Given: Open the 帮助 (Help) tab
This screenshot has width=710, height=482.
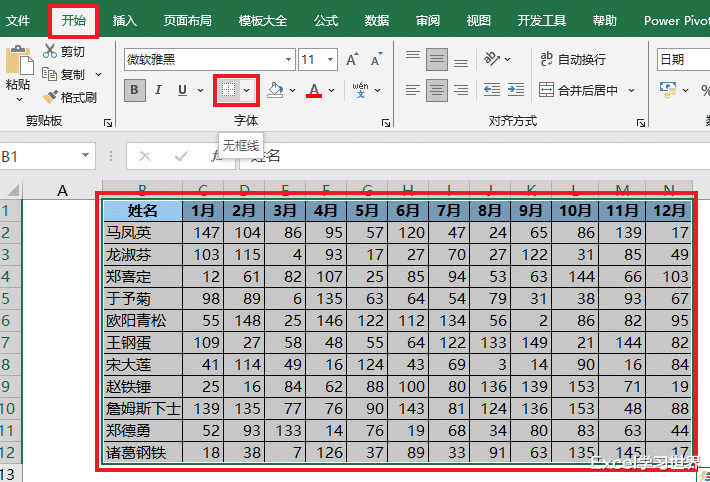Looking at the screenshot, I should coord(604,20).
